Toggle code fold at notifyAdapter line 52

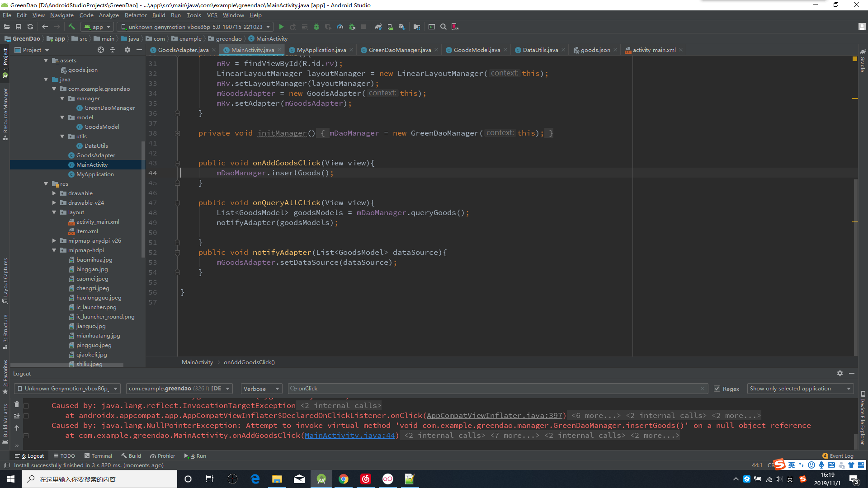(177, 253)
